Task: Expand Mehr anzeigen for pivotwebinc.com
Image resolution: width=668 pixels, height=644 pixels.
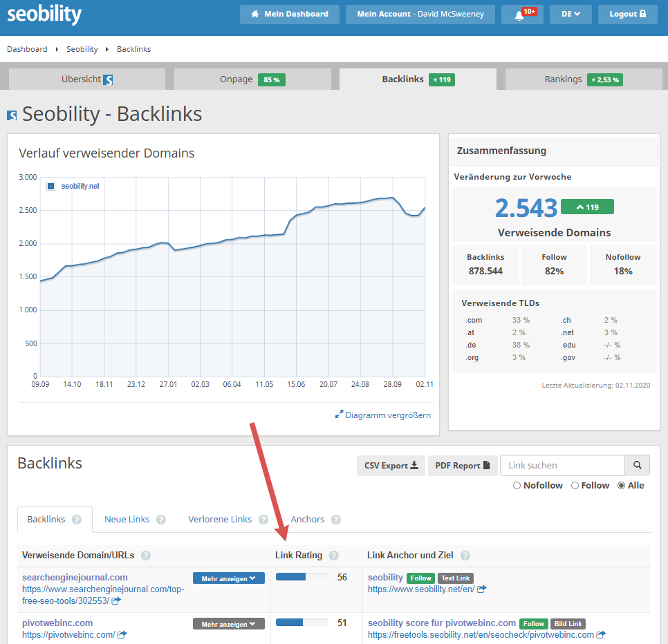Action: click(229, 623)
